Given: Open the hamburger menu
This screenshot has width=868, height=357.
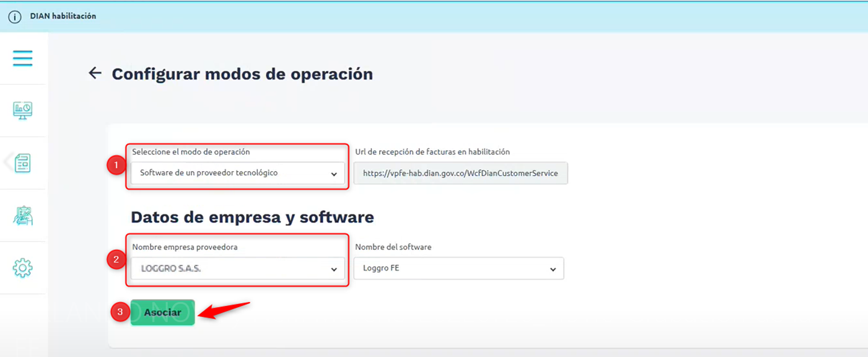Looking at the screenshot, I should click(23, 58).
